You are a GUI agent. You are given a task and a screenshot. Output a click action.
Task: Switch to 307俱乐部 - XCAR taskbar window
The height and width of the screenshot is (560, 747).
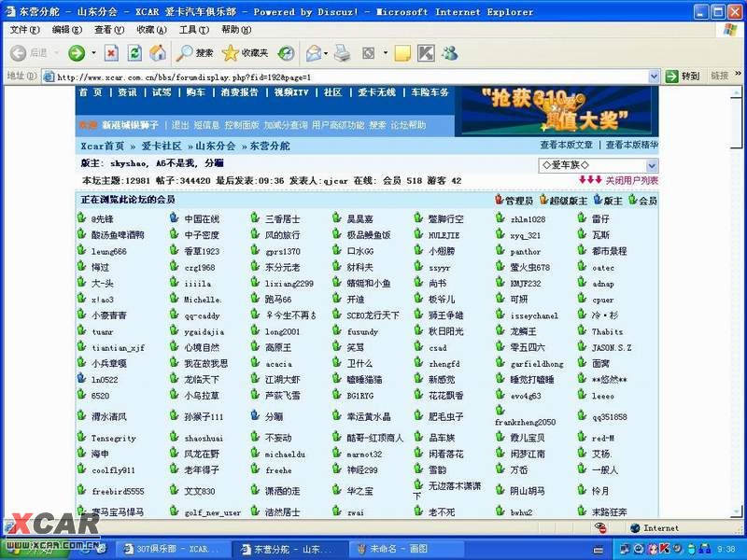172,549
